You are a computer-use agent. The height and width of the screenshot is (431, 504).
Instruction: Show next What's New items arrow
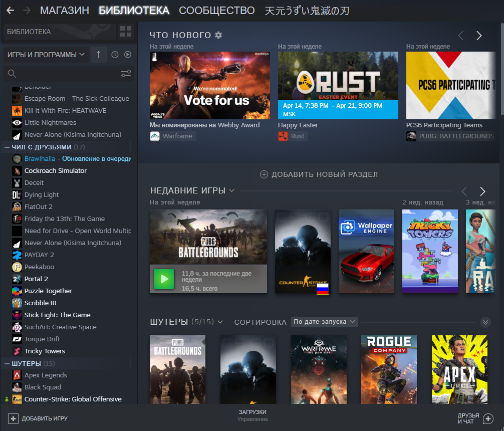[479, 36]
